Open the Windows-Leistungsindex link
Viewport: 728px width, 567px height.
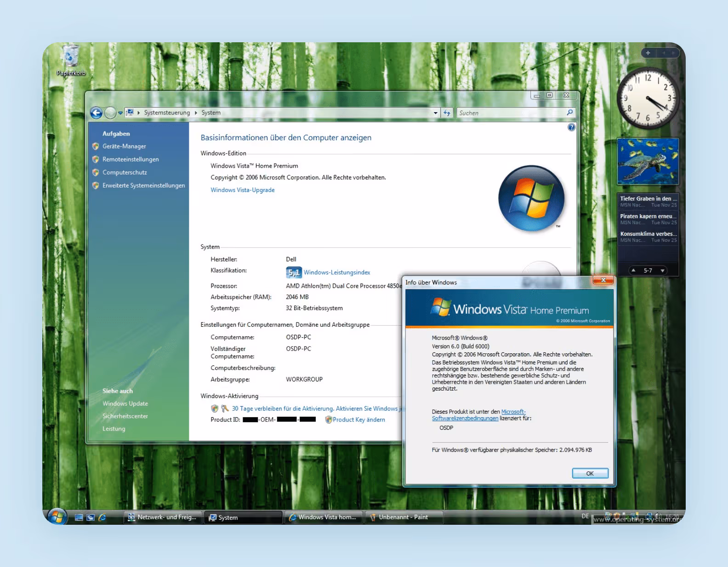point(337,272)
